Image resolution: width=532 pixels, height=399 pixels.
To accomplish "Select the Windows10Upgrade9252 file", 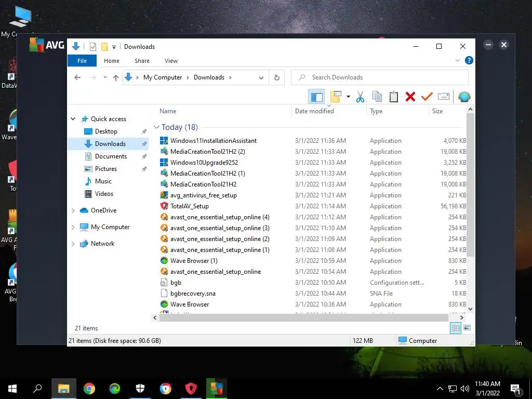I will click(204, 163).
